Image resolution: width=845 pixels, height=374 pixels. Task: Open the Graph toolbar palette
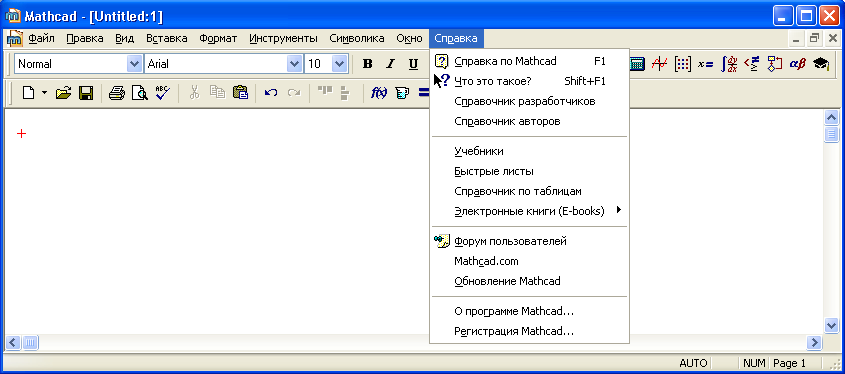659,64
